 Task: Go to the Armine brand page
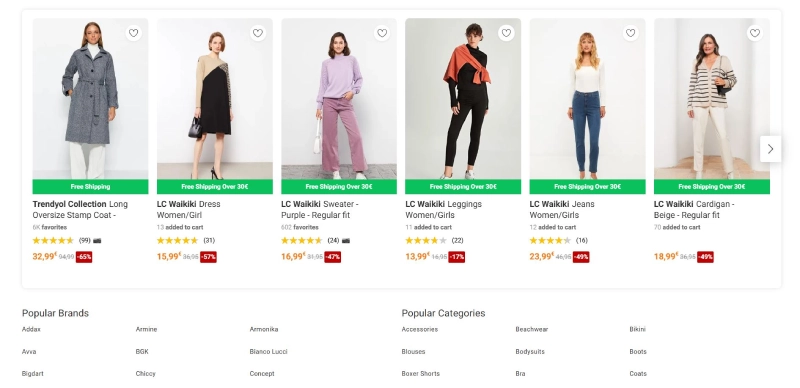[146, 329]
